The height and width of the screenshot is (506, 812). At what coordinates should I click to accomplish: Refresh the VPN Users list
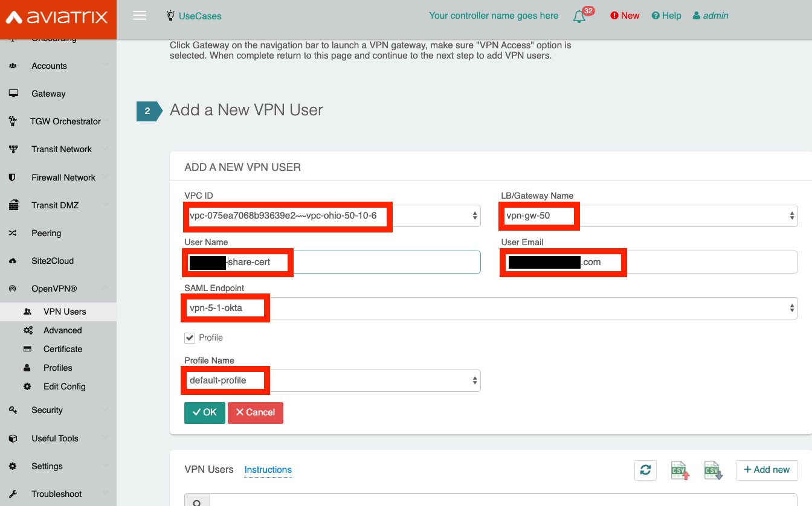click(645, 470)
